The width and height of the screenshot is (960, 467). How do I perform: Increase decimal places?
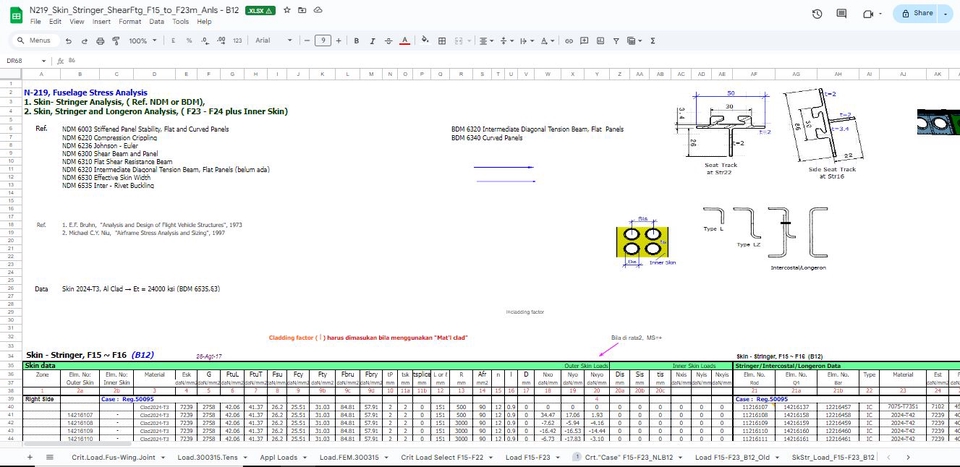221,41
